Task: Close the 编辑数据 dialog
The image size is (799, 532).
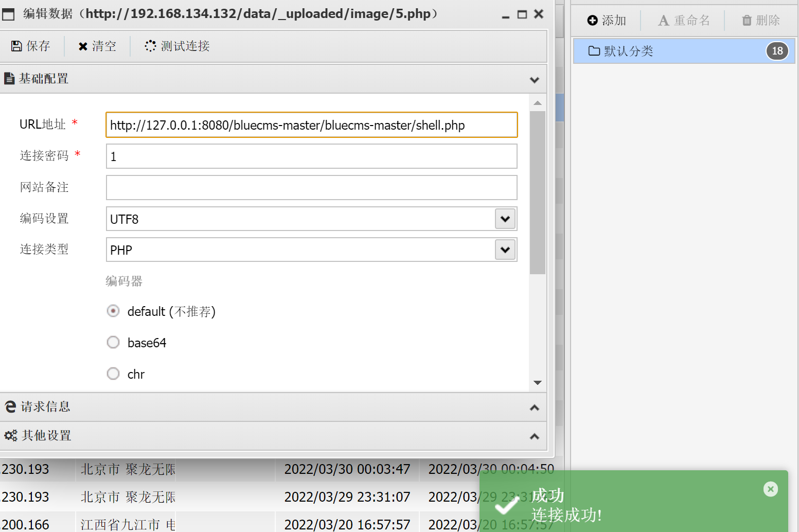Action: click(x=539, y=14)
